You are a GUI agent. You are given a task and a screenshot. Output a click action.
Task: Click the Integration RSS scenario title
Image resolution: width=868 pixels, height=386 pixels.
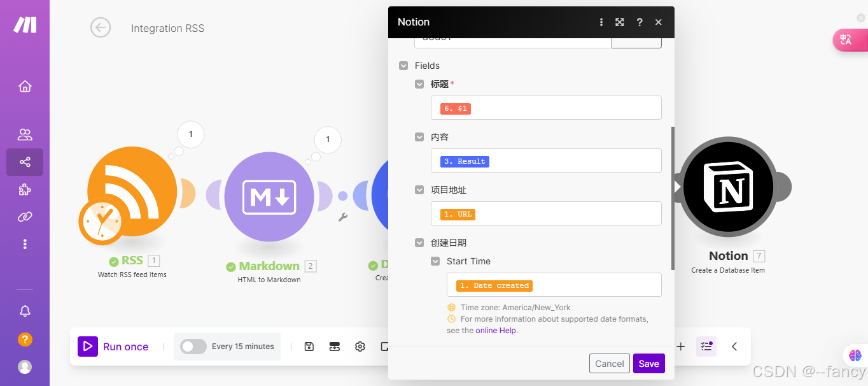point(168,29)
